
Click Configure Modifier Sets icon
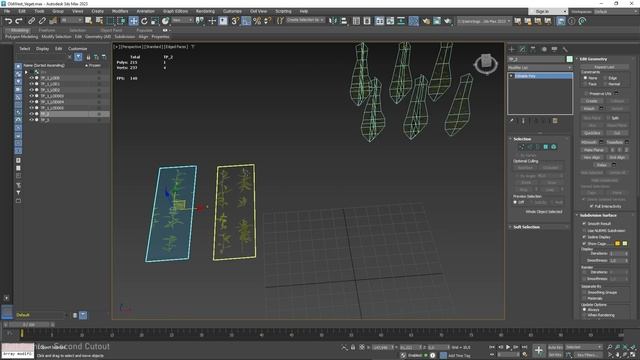point(555,121)
